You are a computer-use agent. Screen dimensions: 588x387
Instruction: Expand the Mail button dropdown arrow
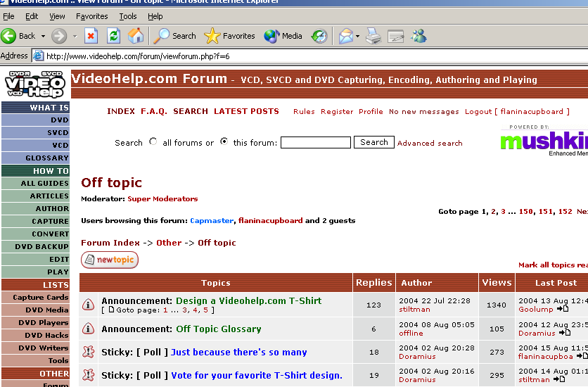coord(357,37)
